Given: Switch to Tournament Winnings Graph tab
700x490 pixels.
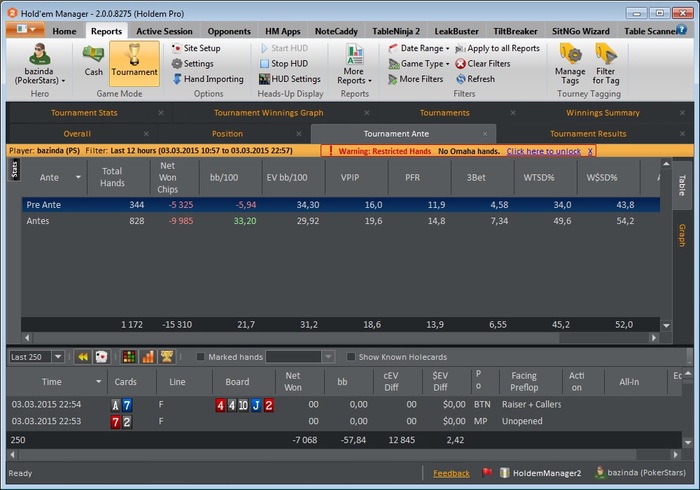Looking at the screenshot, I should pos(268,113).
